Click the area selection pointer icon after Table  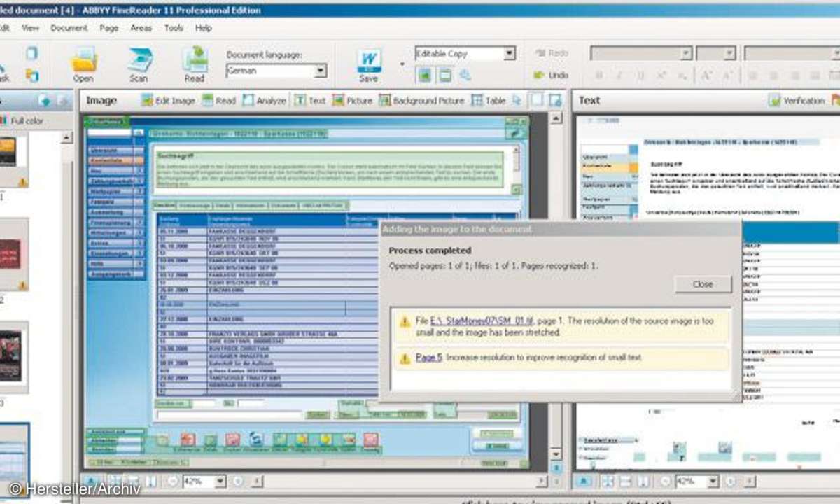coord(517,101)
